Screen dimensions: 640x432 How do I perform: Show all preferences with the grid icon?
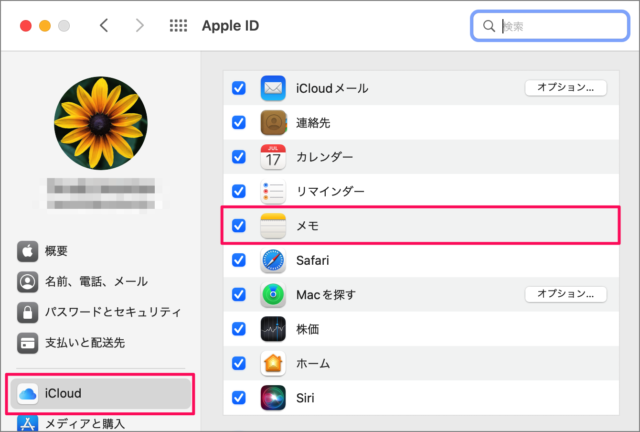pos(178,26)
